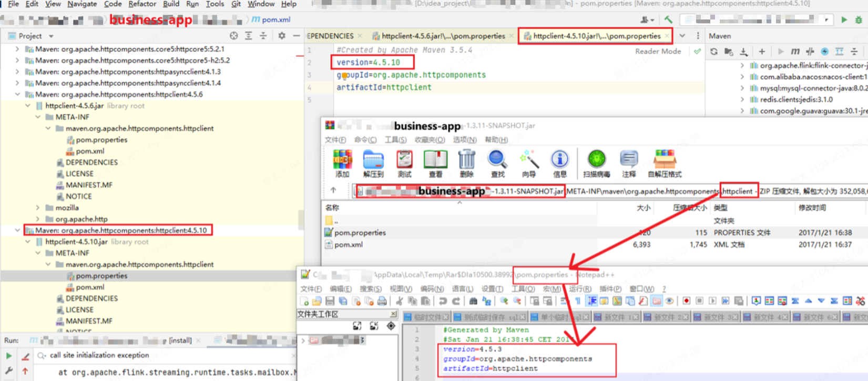Open Project panel settings gear
Image resolution: width=868 pixels, height=381 pixels.
pos(282,36)
